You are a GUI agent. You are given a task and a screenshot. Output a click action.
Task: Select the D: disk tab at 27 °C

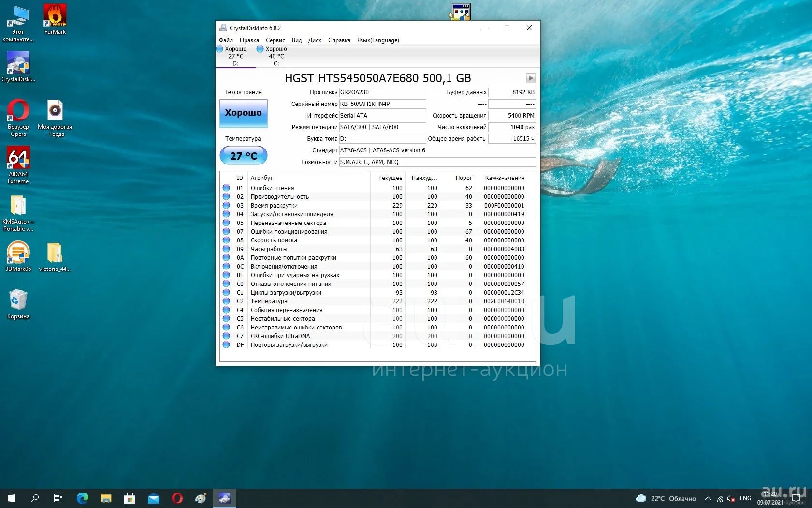click(x=236, y=56)
